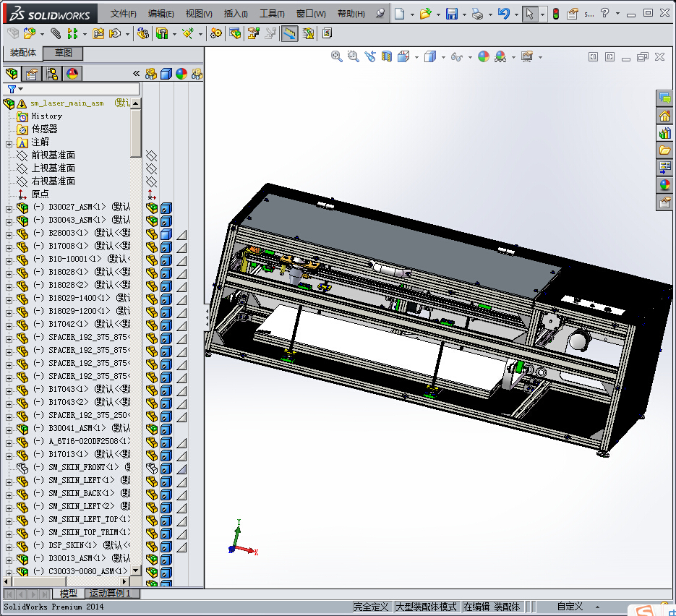Open the DisplayManager tab icon
676x616 pixels.
click(72, 74)
